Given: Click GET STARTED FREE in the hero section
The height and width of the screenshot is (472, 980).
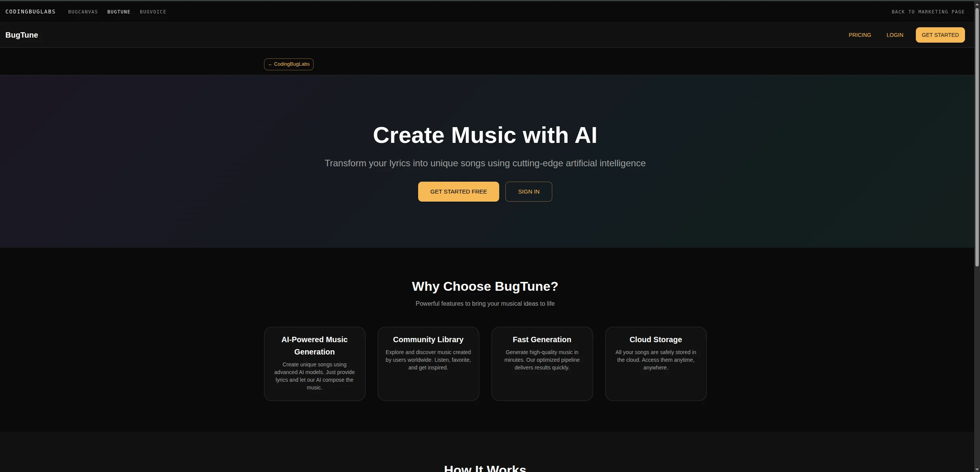Looking at the screenshot, I should pos(458,191).
